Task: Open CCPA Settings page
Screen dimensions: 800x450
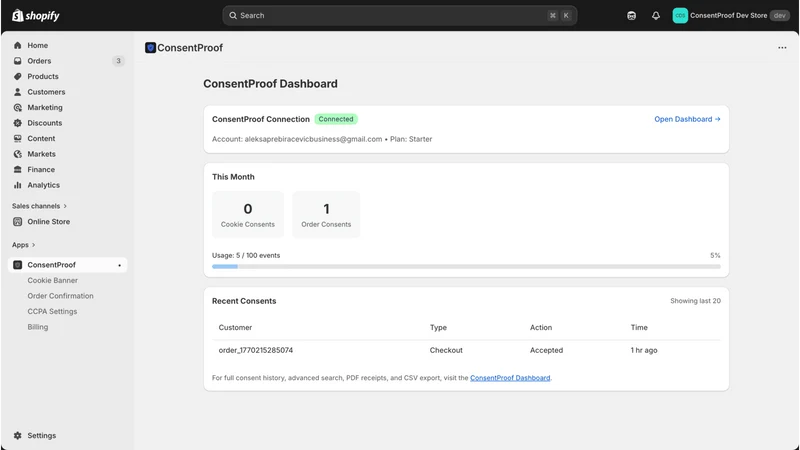Action: (x=52, y=311)
